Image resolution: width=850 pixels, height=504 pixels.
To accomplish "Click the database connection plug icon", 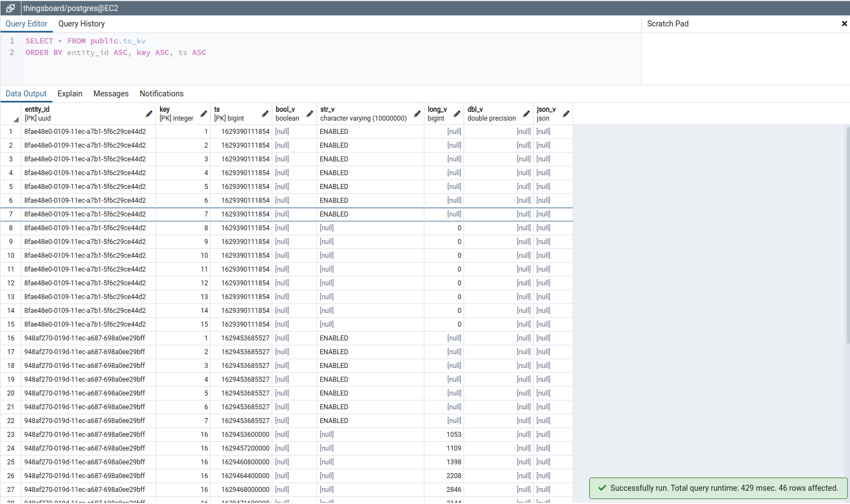I will [9, 8].
